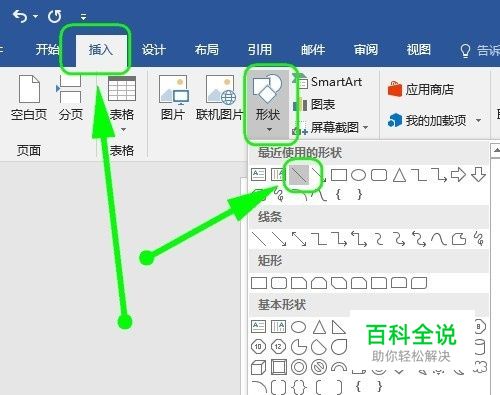Select Freeform shape in 线条 section
Screen dimensions: 500x395
[x=459, y=239]
